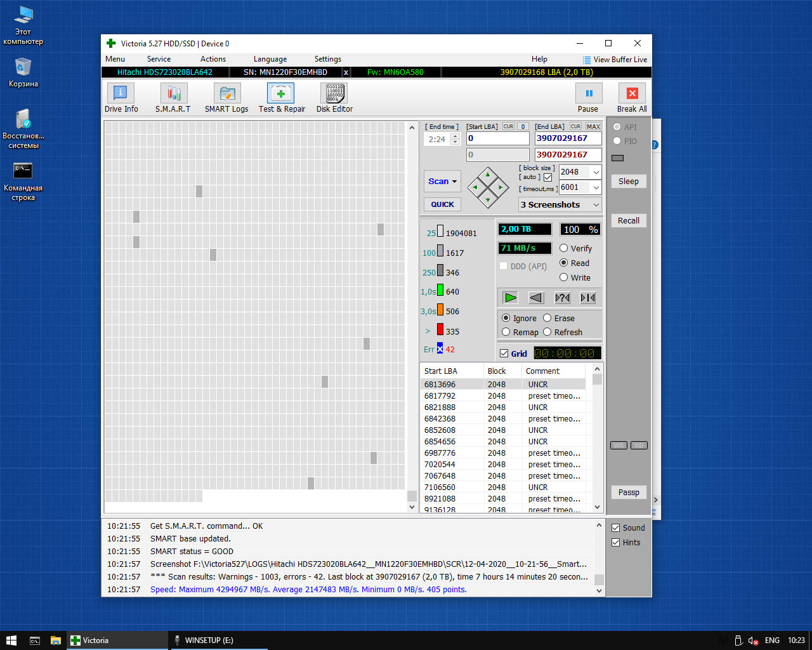Select the Verify radio button
Image resolution: width=812 pixels, height=650 pixels.
563,248
